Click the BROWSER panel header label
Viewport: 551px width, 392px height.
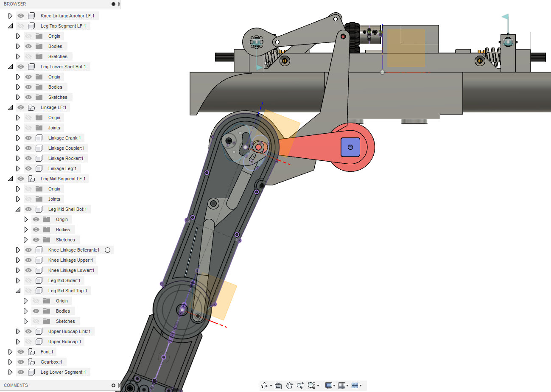(15, 4)
